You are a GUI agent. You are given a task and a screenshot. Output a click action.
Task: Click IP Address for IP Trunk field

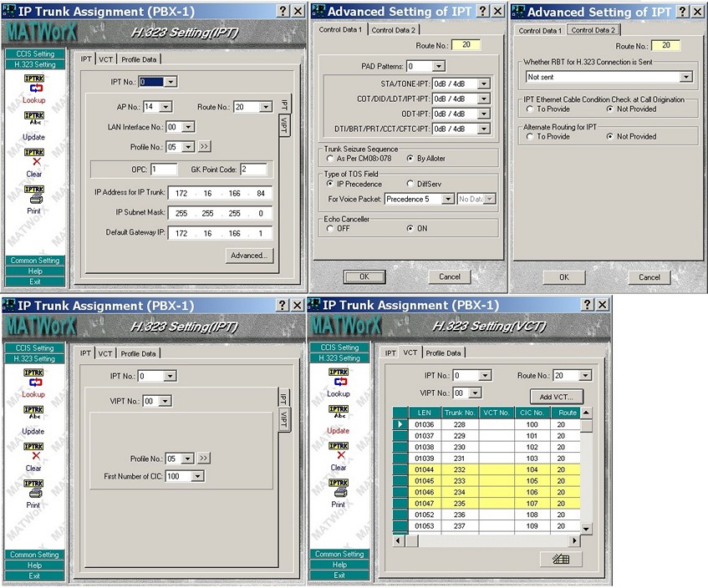click(x=220, y=193)
